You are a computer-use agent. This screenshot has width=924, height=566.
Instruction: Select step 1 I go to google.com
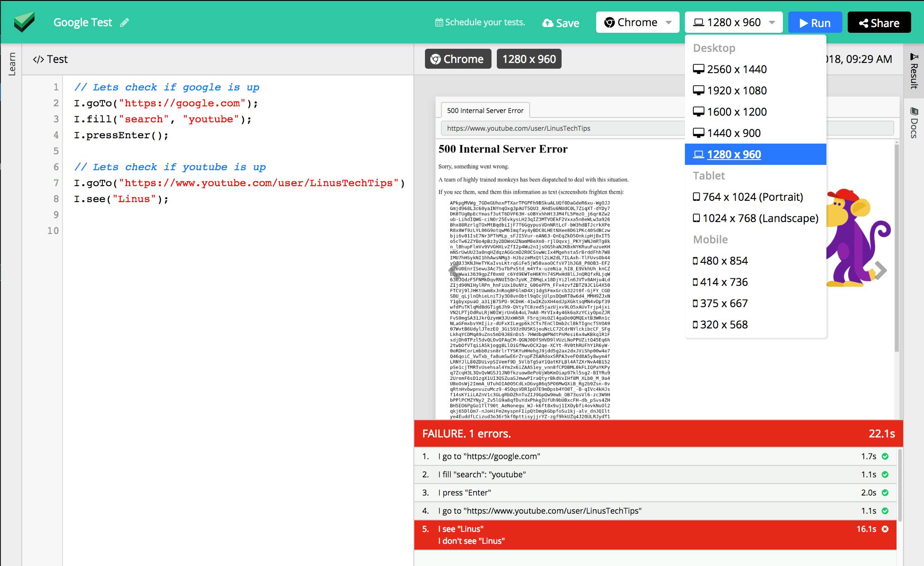655,457
